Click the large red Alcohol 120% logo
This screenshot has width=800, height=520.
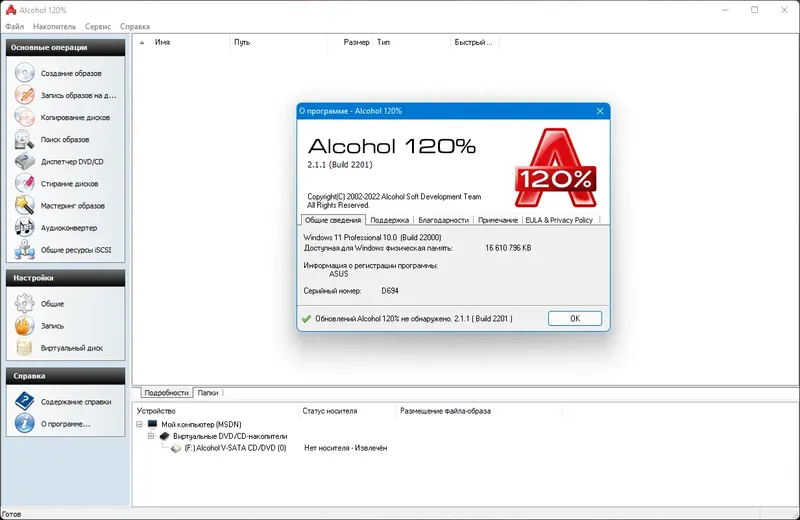point(556,168)
